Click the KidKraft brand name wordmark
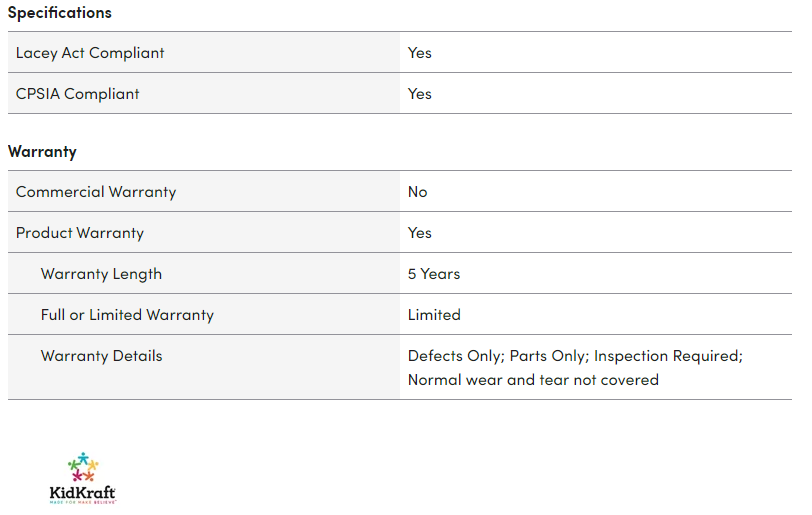Viewport: 812px width, 515px height. (x=83, y=492)
